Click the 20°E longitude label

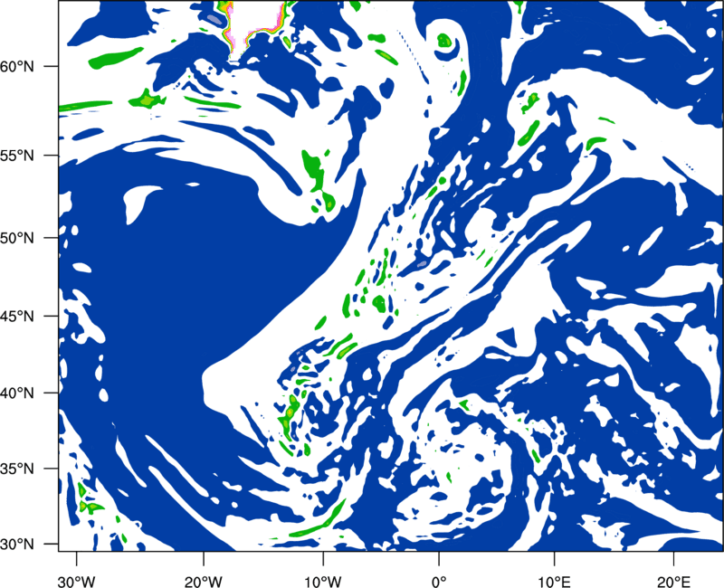[673, 582]
